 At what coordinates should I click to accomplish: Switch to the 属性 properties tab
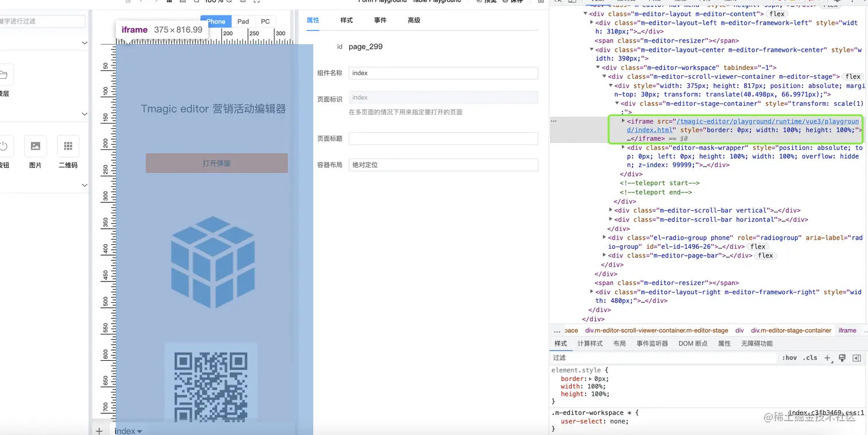313,20
